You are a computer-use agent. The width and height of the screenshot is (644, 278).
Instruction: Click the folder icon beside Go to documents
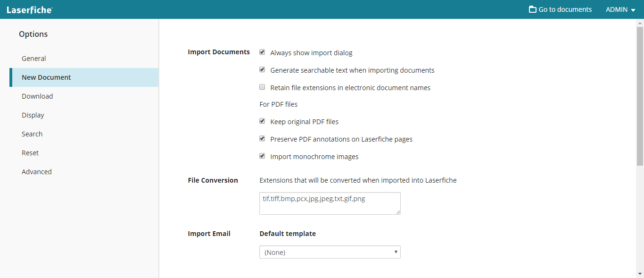pyautogui.click(x=533, y=9)
